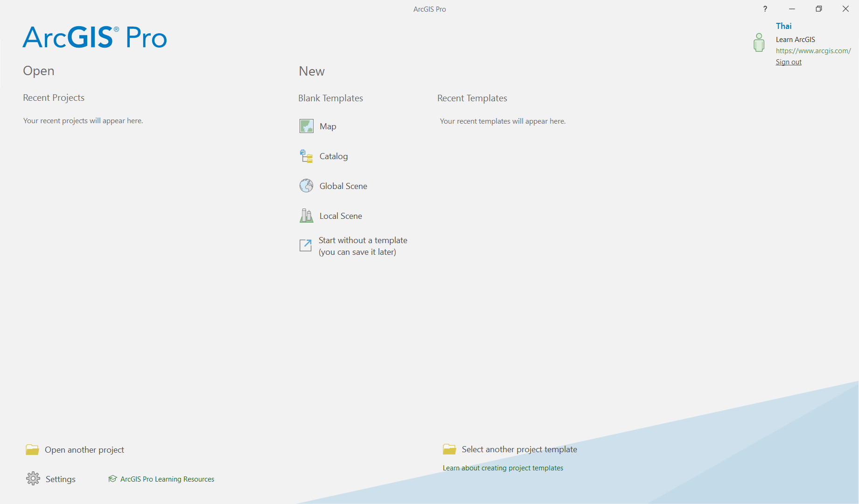This screenshot has height=504, width=859.
Task: Click 'Your recent templates will appear here.' text
Action: [x=503, y=121]
